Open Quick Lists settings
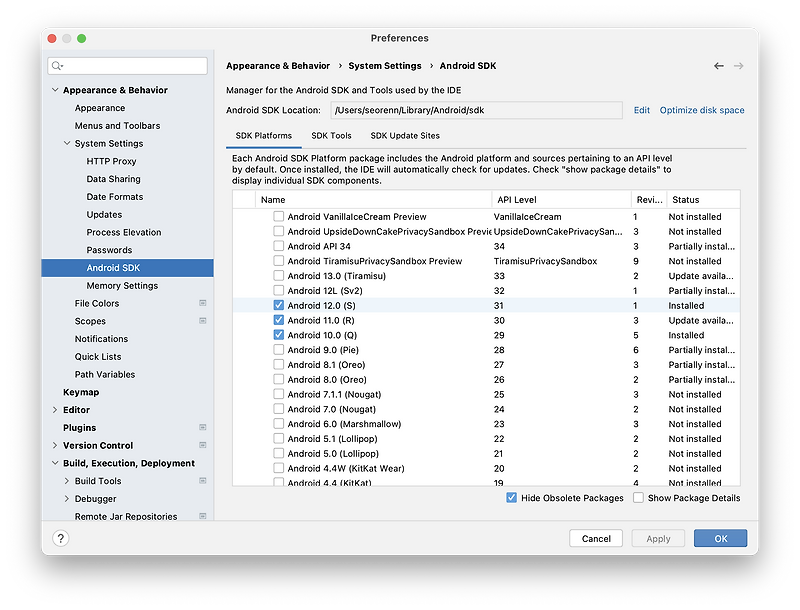800x610 pixels. (98, 357)
